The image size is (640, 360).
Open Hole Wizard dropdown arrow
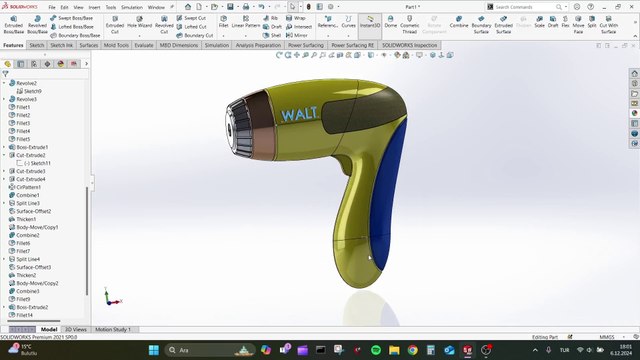coord(139,36)
